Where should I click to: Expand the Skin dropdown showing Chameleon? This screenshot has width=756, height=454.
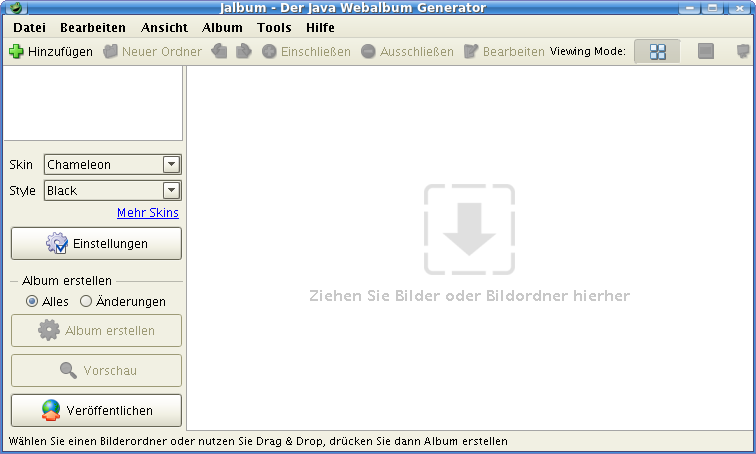pos(171,164)
